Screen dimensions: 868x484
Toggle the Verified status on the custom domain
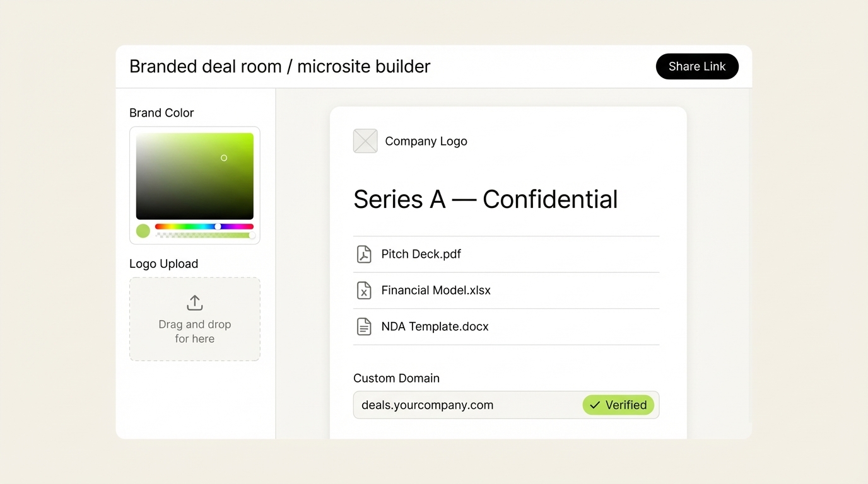(x=618, y=405)
